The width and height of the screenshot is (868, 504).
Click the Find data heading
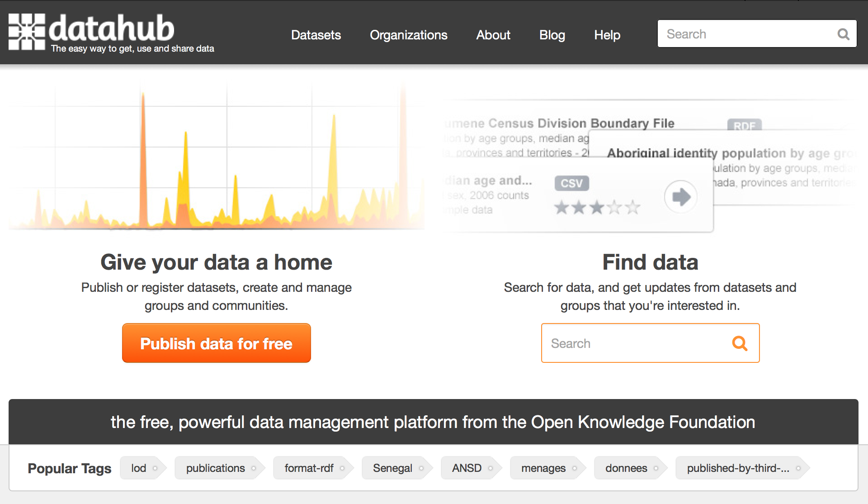coord(650,262)
